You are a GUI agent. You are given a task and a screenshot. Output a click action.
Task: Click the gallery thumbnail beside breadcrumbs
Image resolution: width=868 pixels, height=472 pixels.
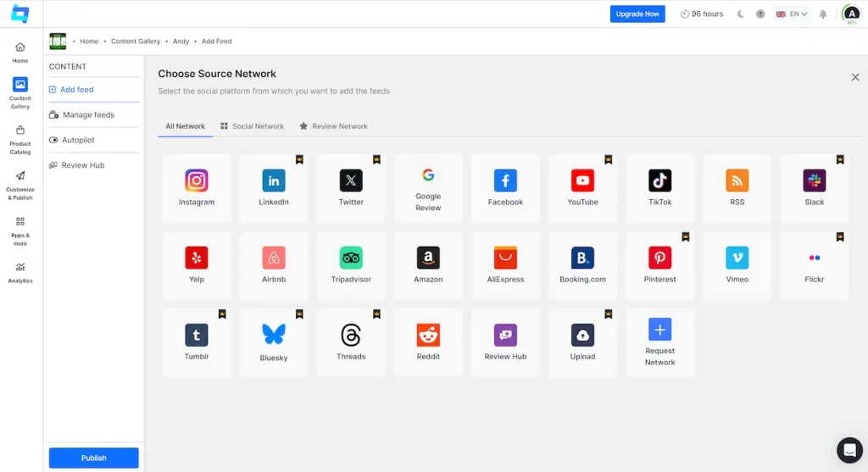[58, 41]
